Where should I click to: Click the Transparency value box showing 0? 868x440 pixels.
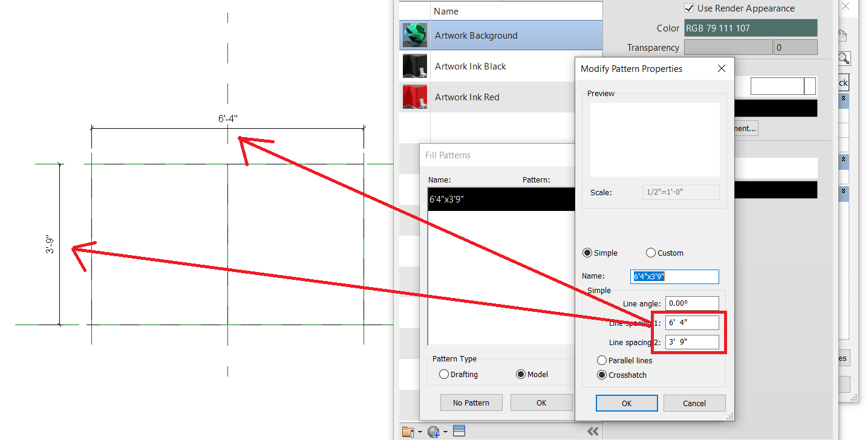(795, 47)
